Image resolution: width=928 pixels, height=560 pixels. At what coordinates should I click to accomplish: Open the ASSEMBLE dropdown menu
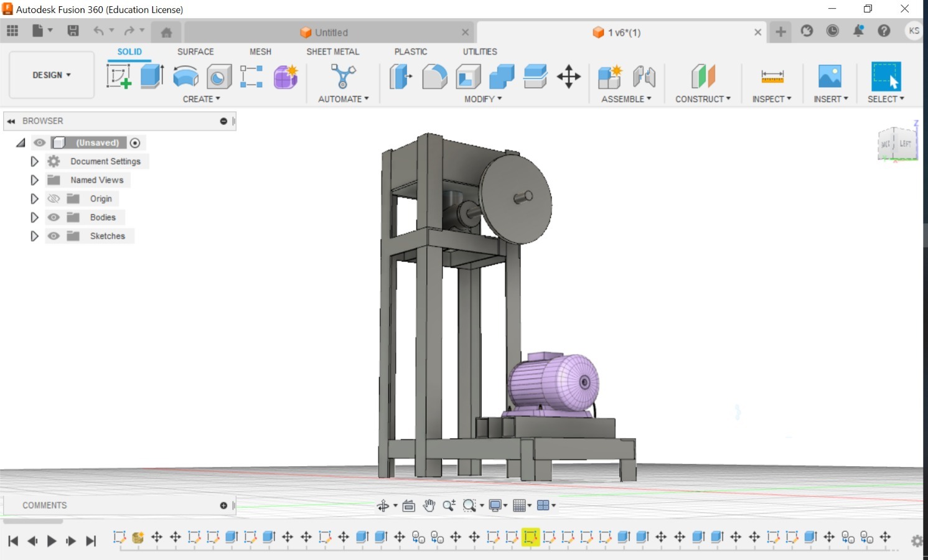click(x=626, y=99)
